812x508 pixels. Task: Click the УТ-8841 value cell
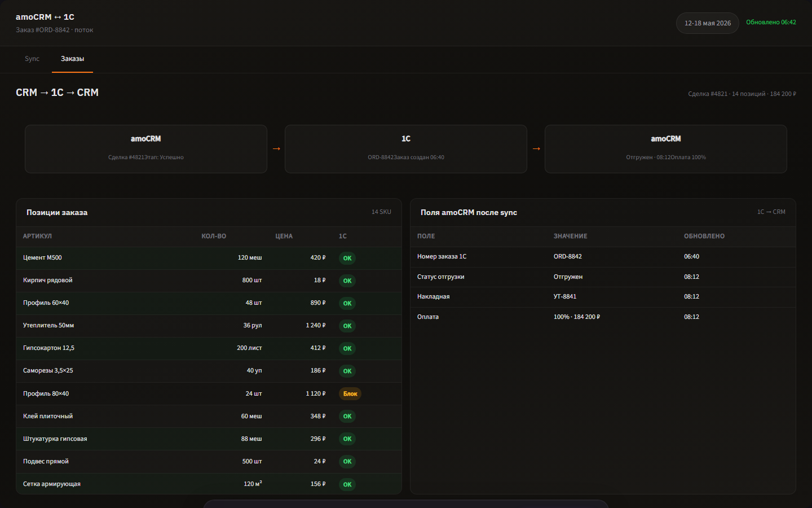565,297
